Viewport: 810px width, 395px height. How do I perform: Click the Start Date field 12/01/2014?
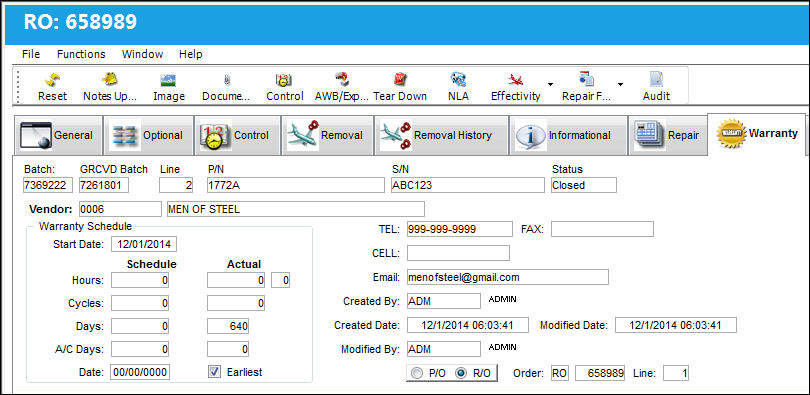pos(144,244)
